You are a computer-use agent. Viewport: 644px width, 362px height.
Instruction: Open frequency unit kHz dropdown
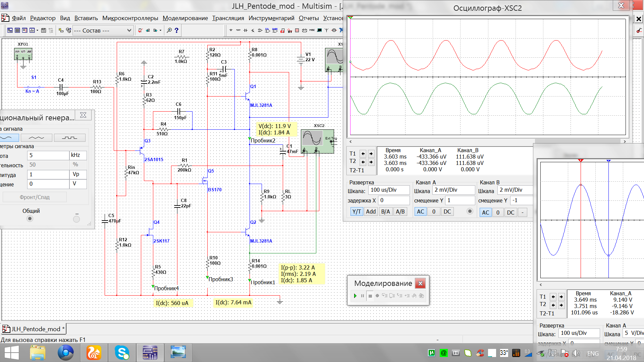click(x=78, y=155)
